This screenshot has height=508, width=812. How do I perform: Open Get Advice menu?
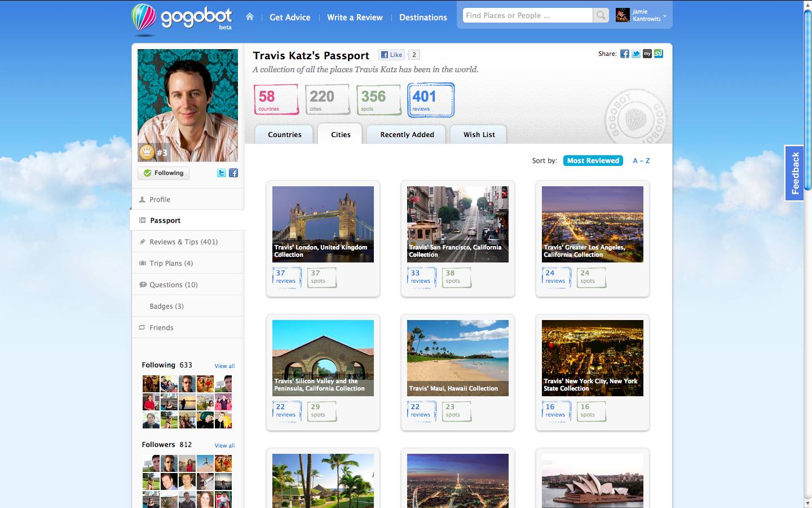(x=290, y=17)
